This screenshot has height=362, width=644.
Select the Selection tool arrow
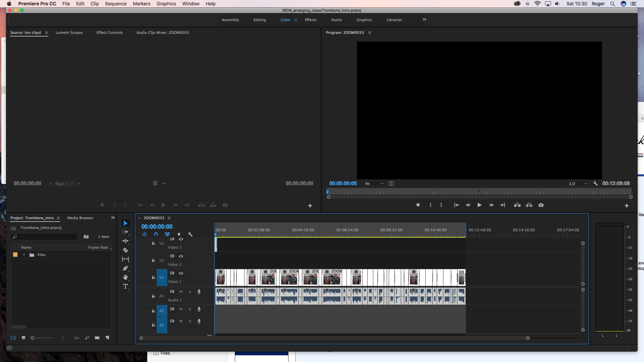(x=125, y=223)
